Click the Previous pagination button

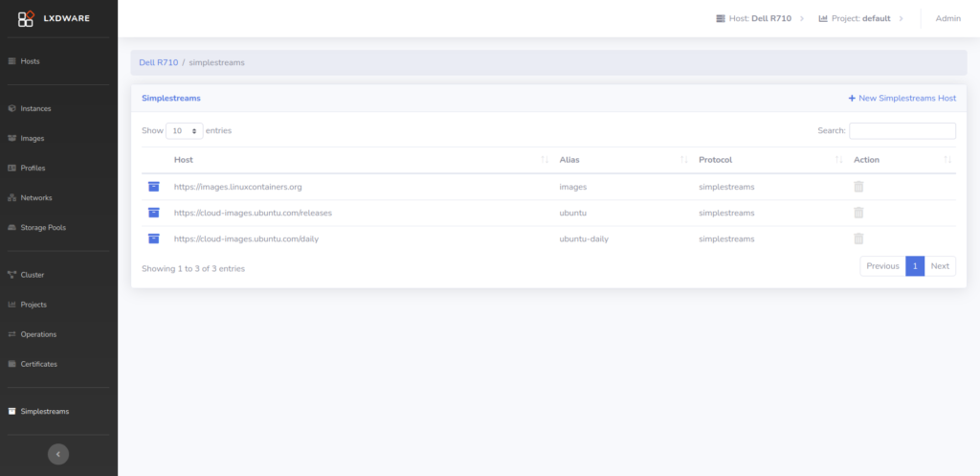click(882, 266)
